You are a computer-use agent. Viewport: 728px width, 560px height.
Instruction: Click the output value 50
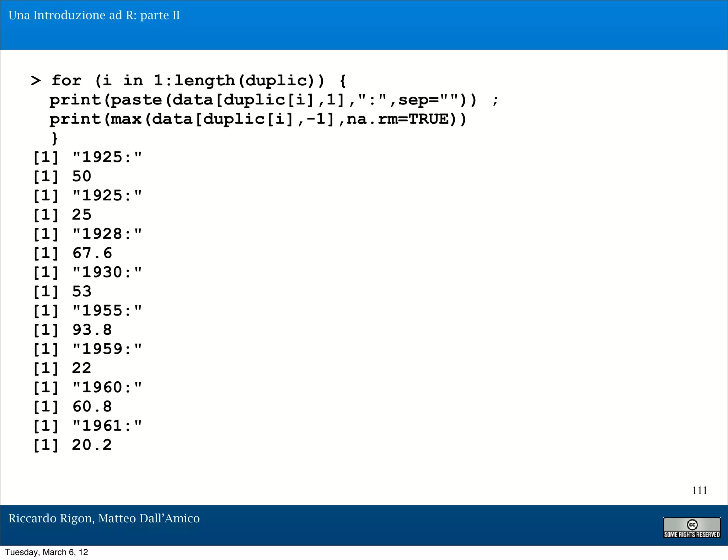[x=82, y=176]
